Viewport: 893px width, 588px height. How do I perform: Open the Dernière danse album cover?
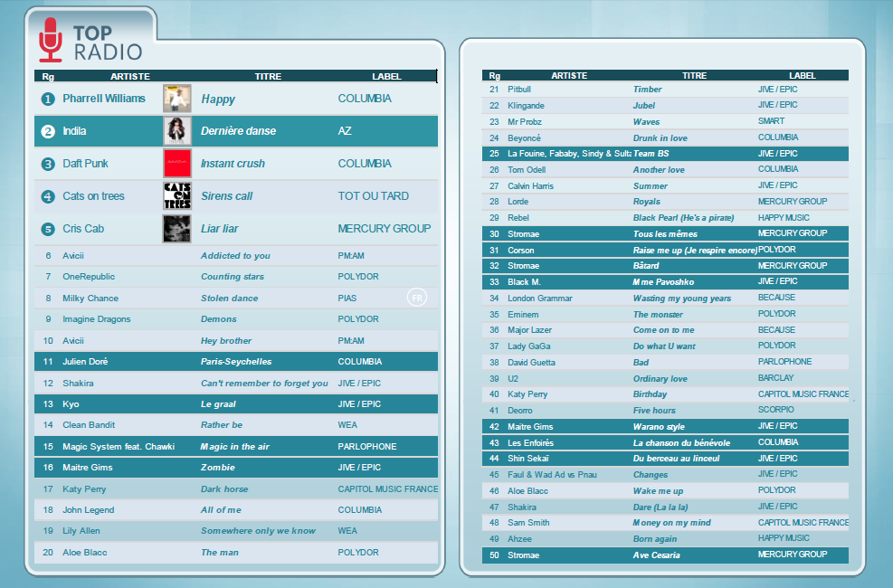(x=177, y=131)
